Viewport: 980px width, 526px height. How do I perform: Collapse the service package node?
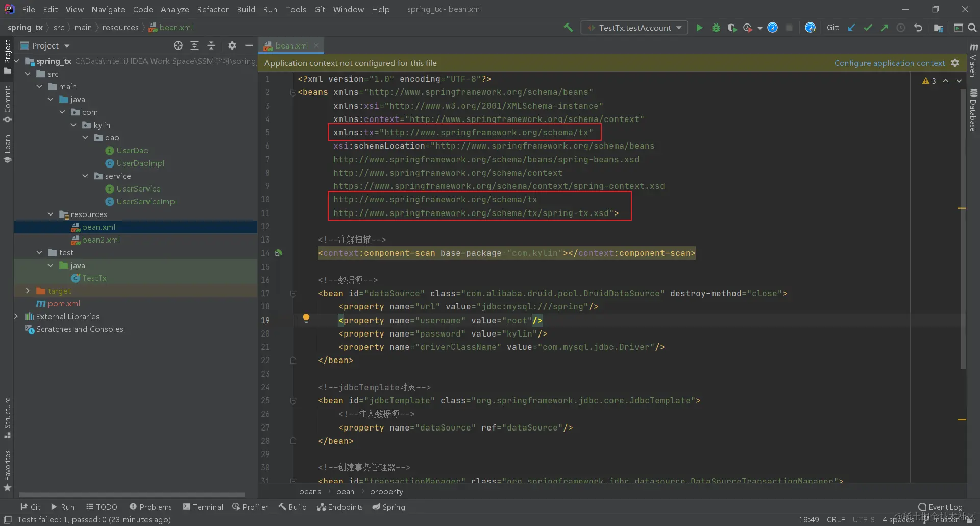pos(85,176)
